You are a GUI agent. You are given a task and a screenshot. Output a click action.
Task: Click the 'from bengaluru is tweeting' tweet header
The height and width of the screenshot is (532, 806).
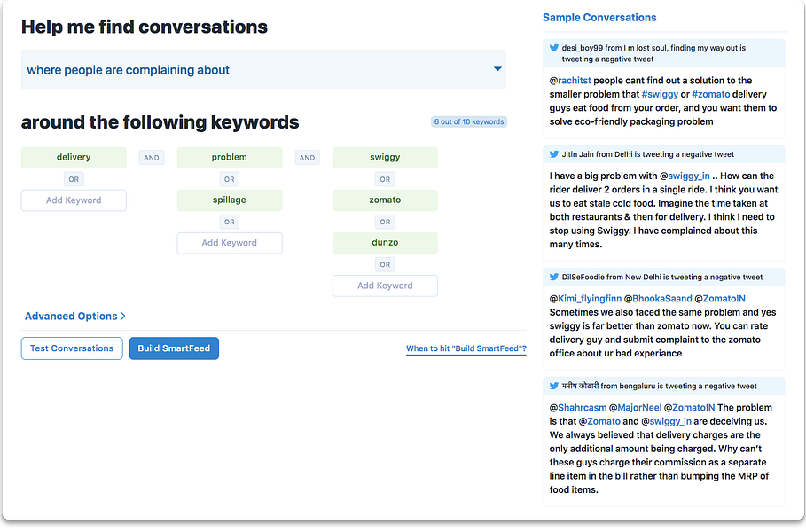[x=664, y=386]
